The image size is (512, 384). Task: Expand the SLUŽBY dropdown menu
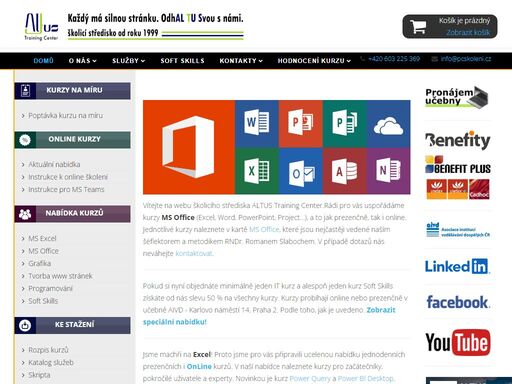[x=128, y=61]
